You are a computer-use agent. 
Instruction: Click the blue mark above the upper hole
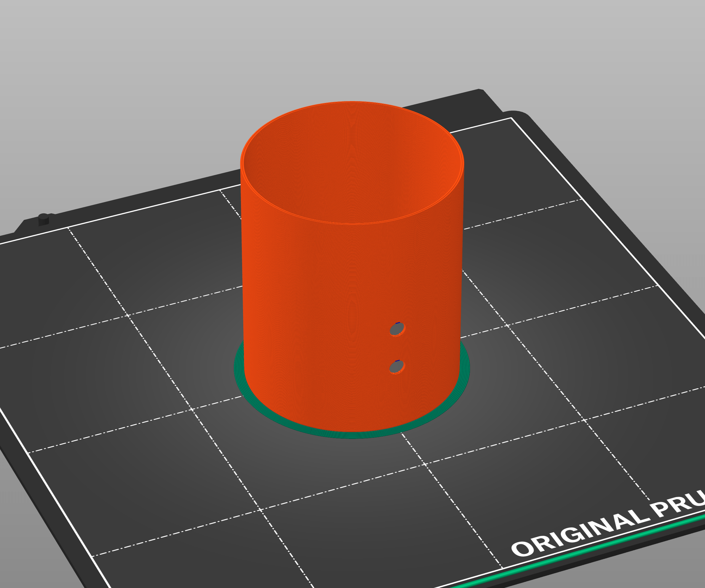(398, 323)
